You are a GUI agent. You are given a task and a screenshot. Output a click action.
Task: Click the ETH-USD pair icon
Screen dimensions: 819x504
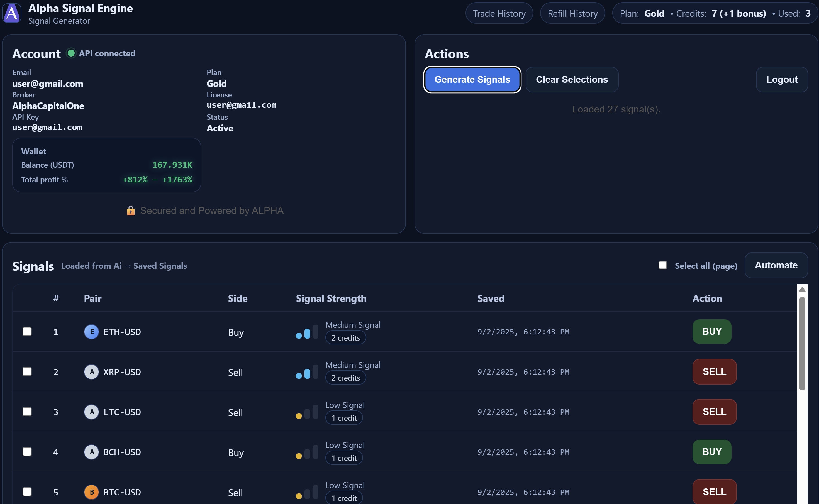pos(91,332)
